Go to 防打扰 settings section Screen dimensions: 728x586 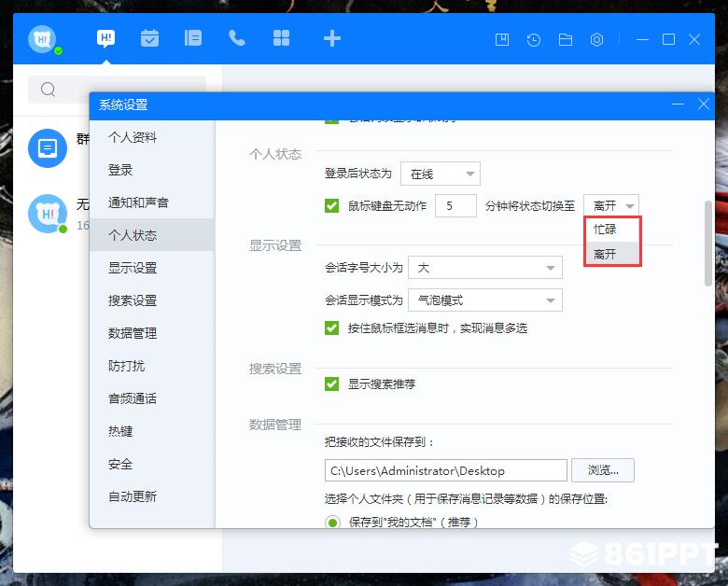(152, 366)
